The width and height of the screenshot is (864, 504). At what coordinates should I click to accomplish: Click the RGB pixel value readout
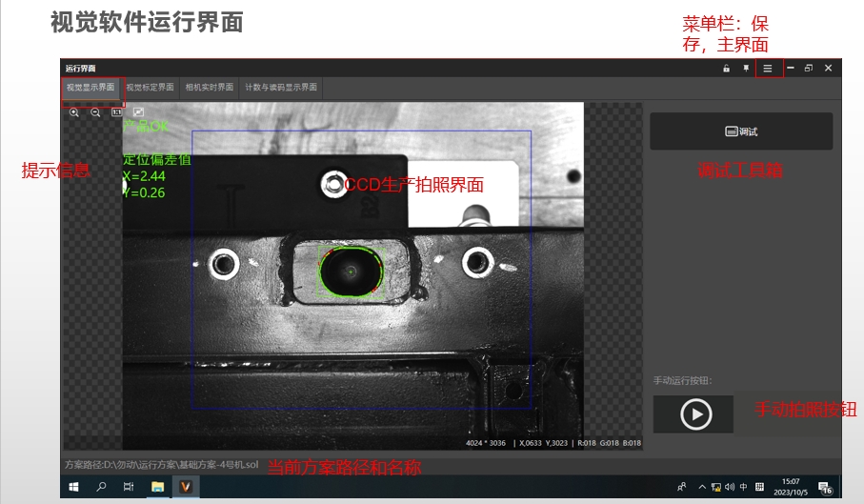[610, 443]
